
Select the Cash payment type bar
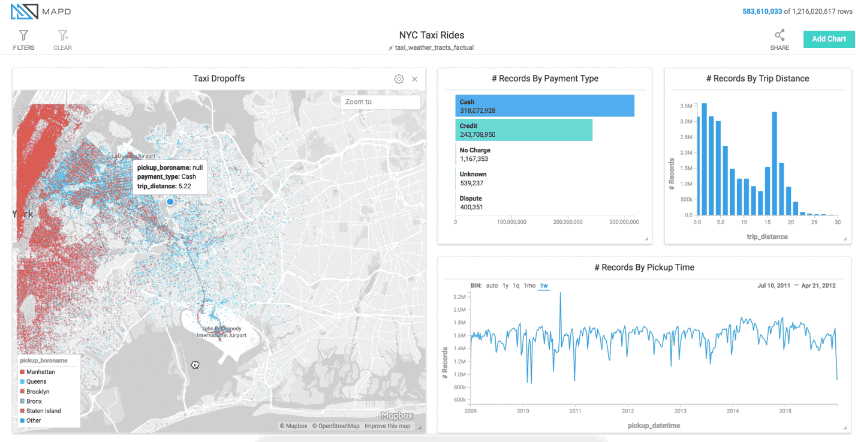click(x=545, y=106)
